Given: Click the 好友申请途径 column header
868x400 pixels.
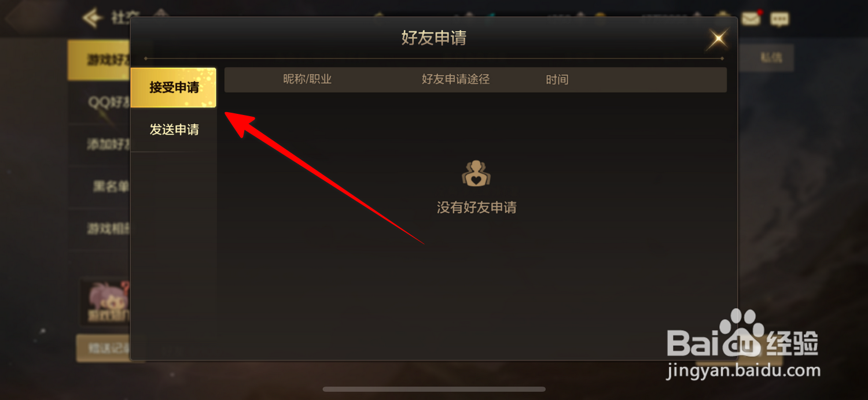Looking at the screenshot, I should (455, 79).
